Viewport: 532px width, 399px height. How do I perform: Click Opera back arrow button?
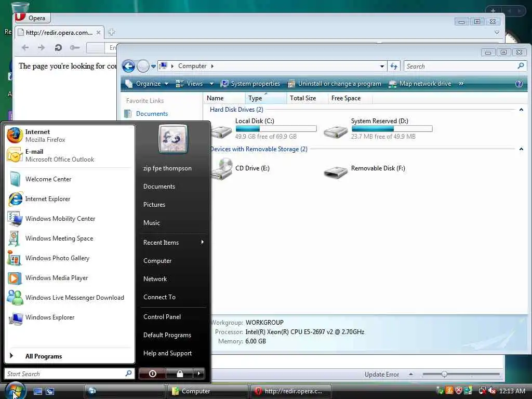pyautogui.click(x=25, y=47)
